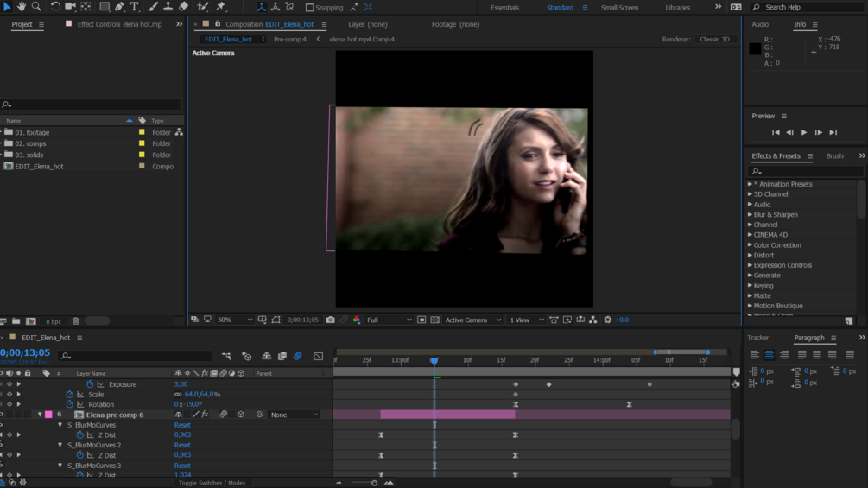Switch to the Small Screen workspace

pyautogui.click(x=619, y=8)
